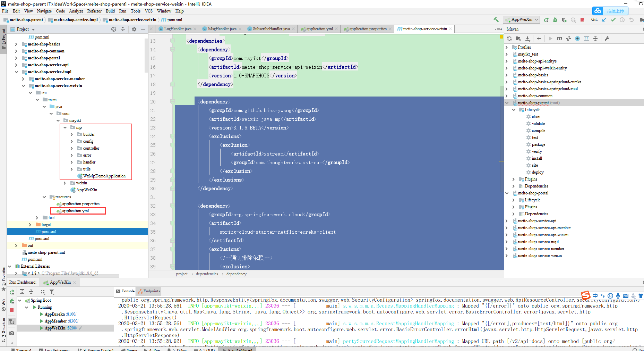Show Git history with the clock icon
The image size is (644, 351).
click(x=622, y=20)
